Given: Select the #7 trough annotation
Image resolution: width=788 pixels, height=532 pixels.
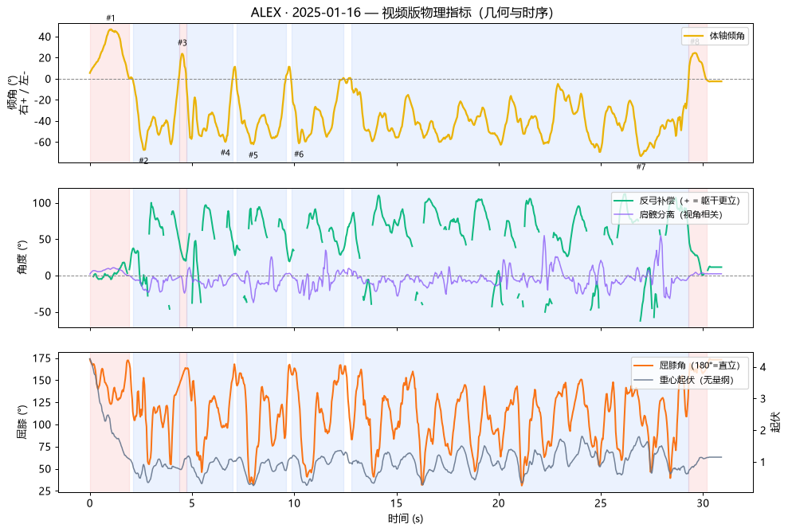Looking at the screenshot, I should tap(641, 166).
